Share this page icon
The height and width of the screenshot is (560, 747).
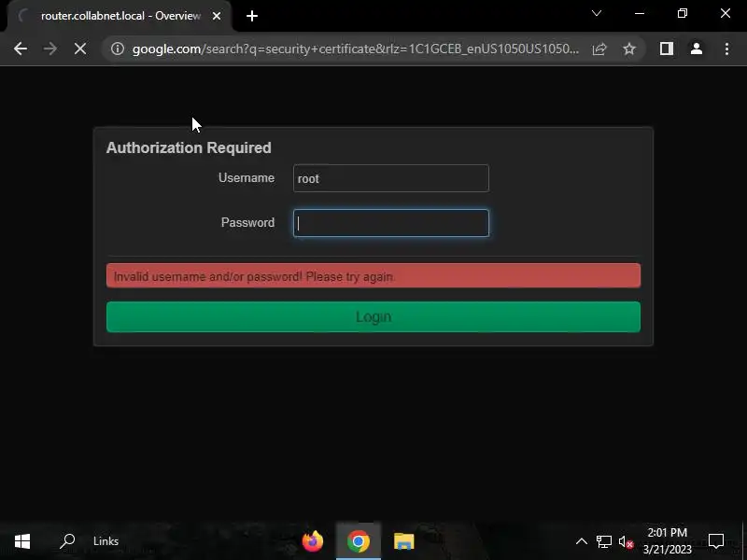click(x=599, y=49)
